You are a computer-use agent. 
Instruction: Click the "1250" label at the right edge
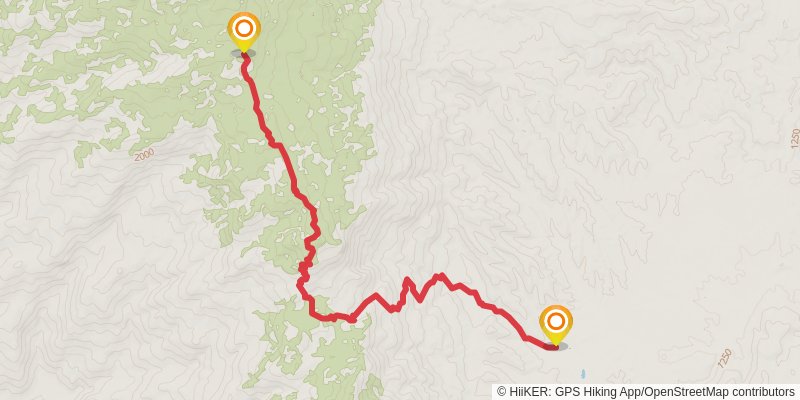point(794,139)
